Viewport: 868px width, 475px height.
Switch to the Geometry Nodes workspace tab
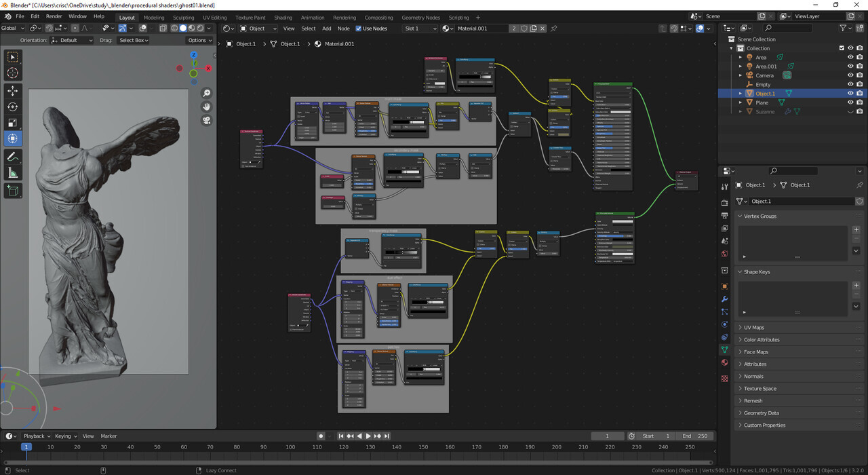coord(420,17)
